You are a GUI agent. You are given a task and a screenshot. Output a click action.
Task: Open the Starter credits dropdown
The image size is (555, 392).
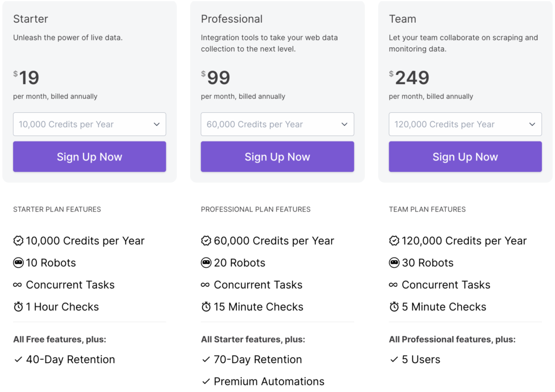[89, 124]
